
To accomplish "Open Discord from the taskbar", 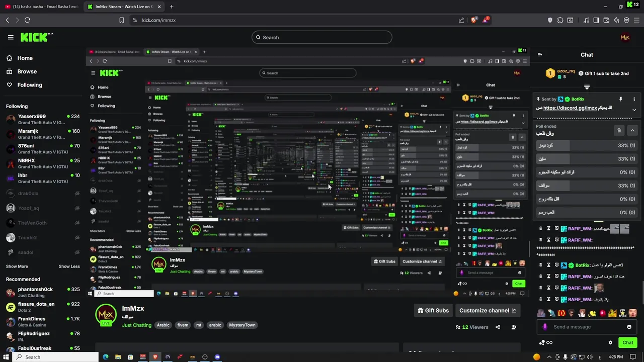I will click(217, 357).
